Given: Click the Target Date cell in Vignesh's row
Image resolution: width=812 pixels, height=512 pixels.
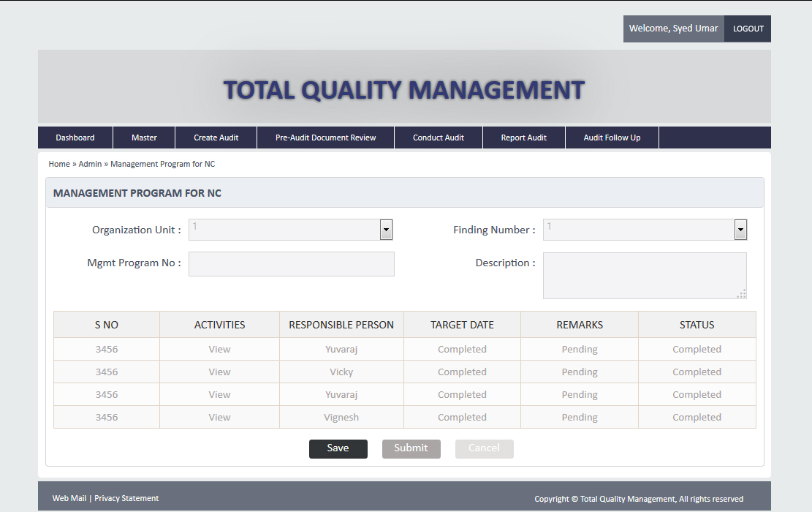Looking at the screenshot, I should [x=462, y=417].
